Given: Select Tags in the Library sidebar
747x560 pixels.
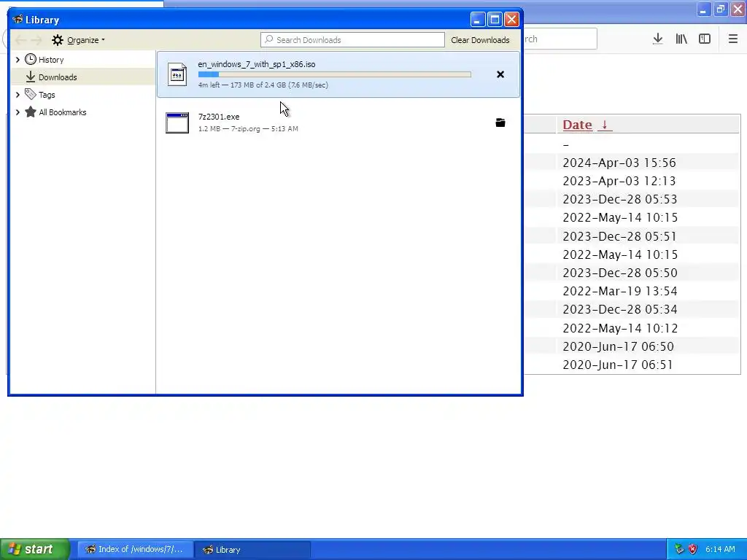Looking at the screenshot, I should [x=47, y=95].
